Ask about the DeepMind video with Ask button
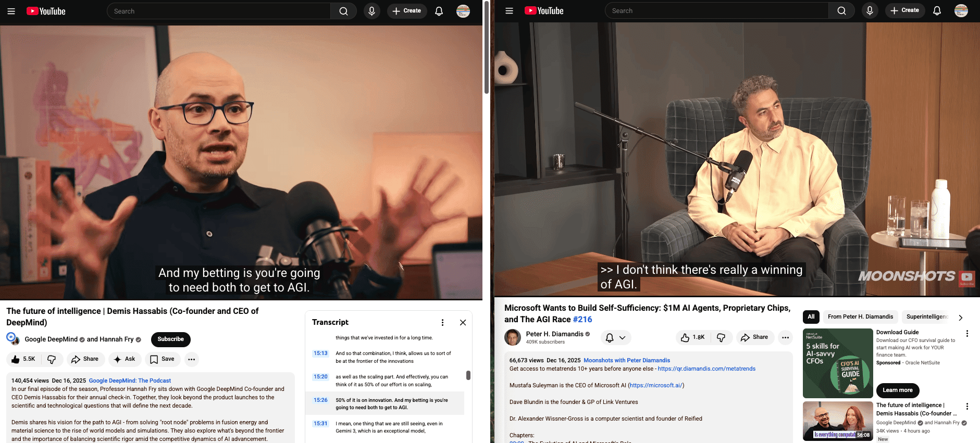This screenshot has height=443, width=980. pos(125,359)
